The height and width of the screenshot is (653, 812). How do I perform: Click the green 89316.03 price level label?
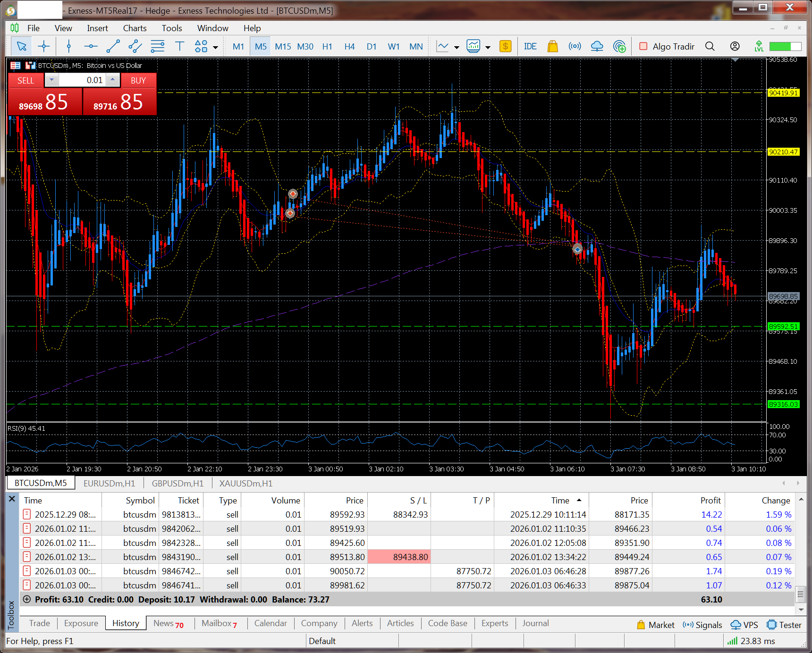point(783,404)
